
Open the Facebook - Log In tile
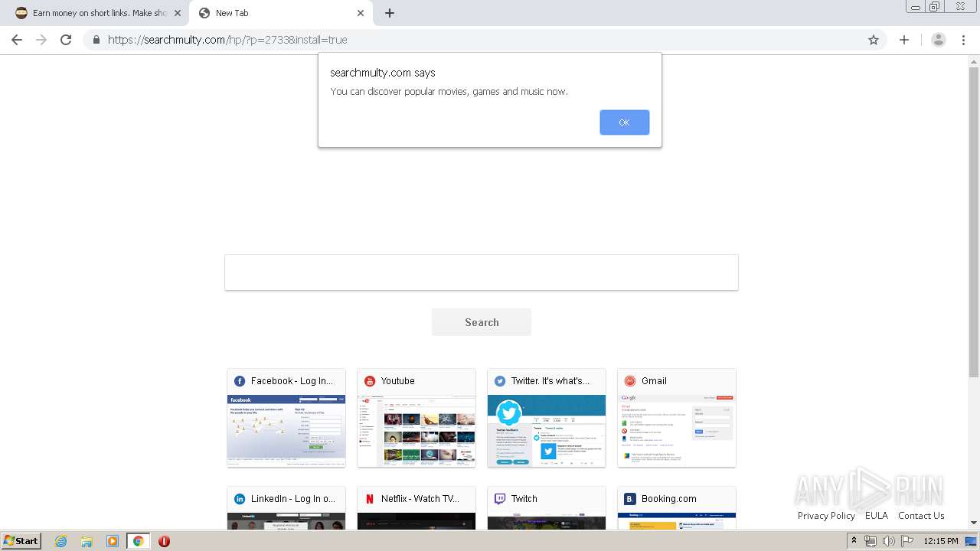(x=286, y=418)
